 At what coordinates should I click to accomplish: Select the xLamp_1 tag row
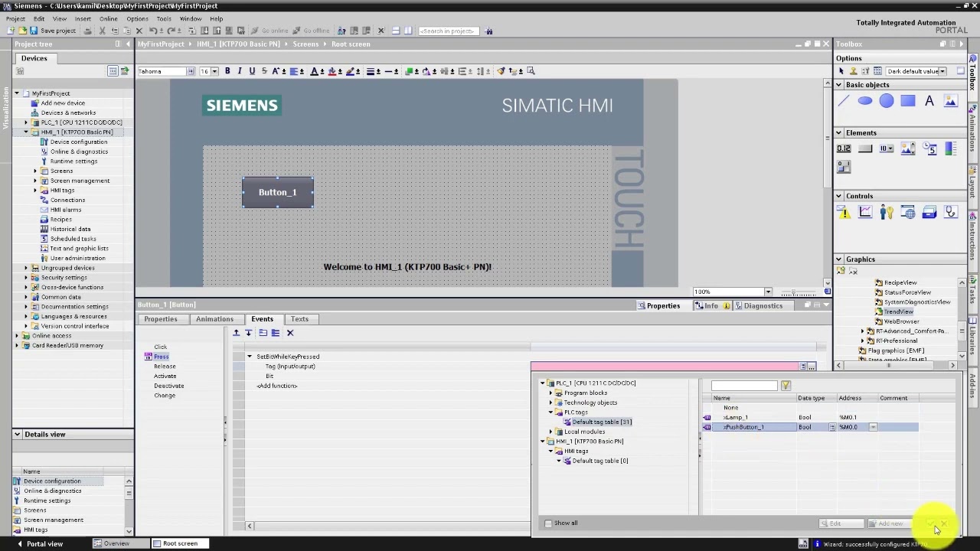pos(812,418)
